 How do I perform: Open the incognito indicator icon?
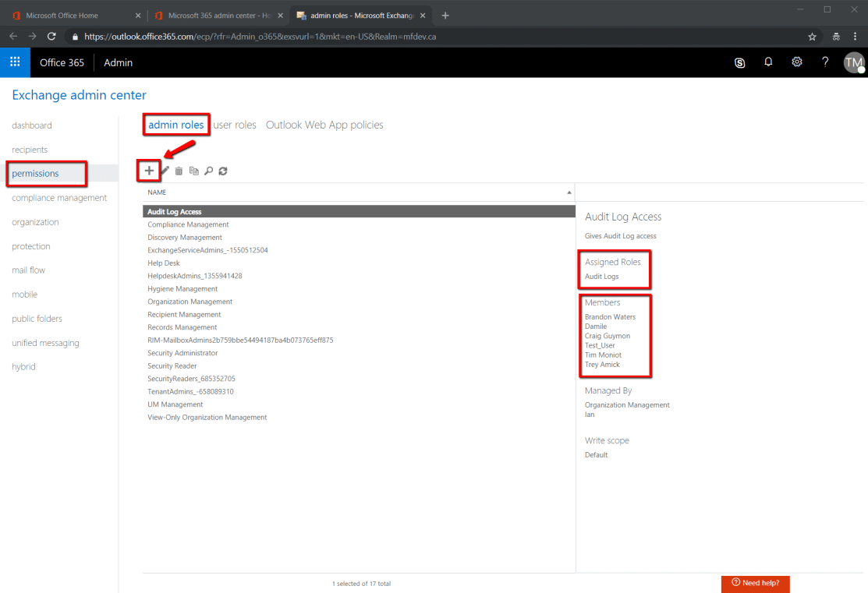click(836, 37)
